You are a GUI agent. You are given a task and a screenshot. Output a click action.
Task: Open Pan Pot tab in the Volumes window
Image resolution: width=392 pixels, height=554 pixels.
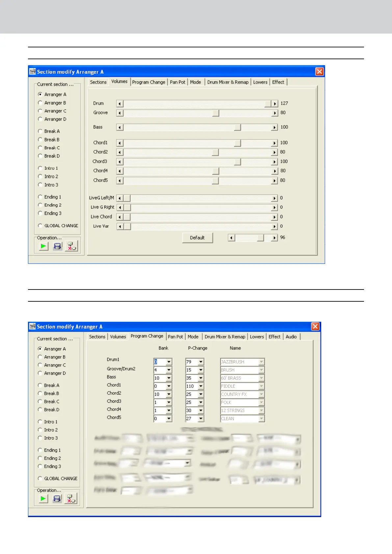point(177,82)
